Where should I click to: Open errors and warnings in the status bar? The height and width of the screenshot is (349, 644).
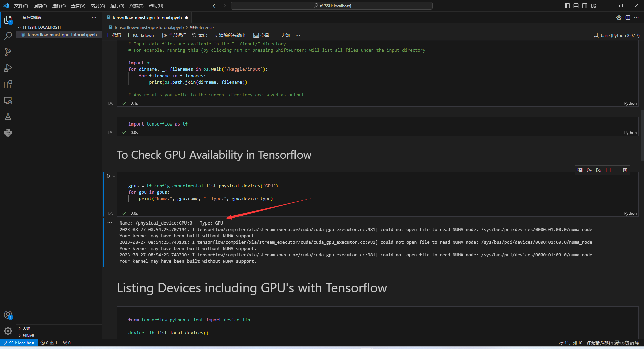pos(49,343)
